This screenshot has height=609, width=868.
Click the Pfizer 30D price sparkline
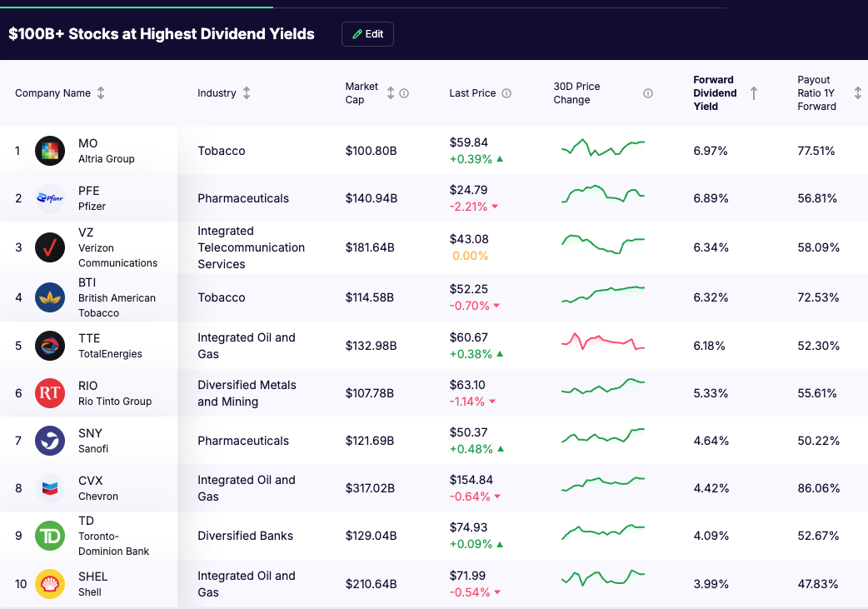coord(603,194)
